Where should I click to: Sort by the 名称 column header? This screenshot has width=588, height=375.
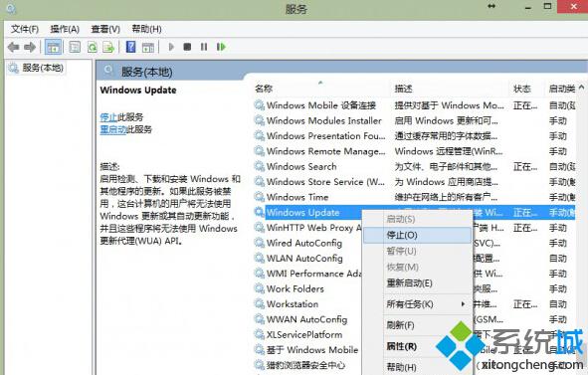264,89
